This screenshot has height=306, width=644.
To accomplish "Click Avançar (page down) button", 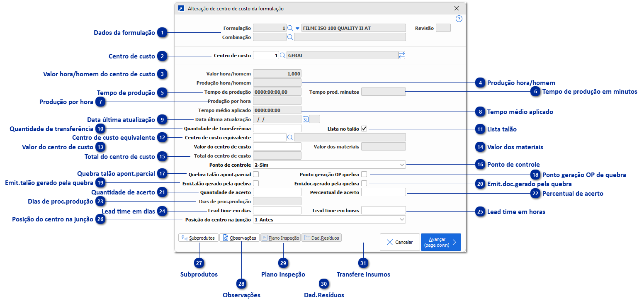I will (441, 242).
